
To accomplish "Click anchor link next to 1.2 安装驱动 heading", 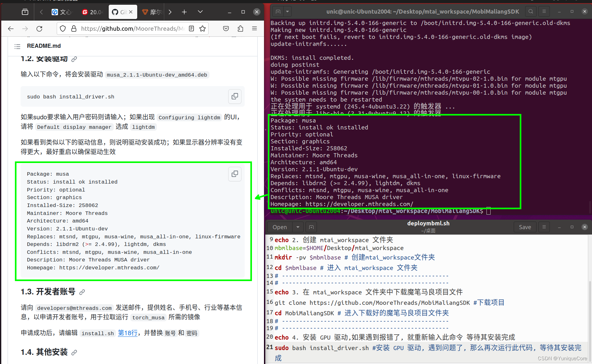I will (74, 59).
